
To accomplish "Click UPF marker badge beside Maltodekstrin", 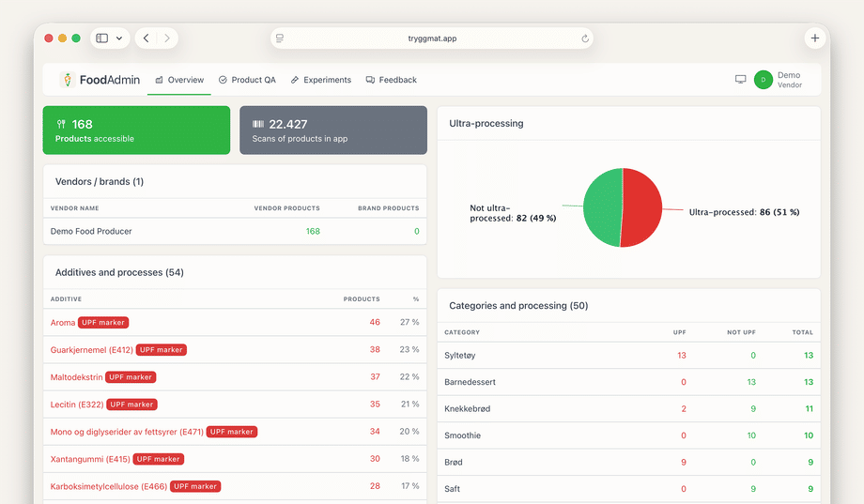I will click(x=131, y=377).
